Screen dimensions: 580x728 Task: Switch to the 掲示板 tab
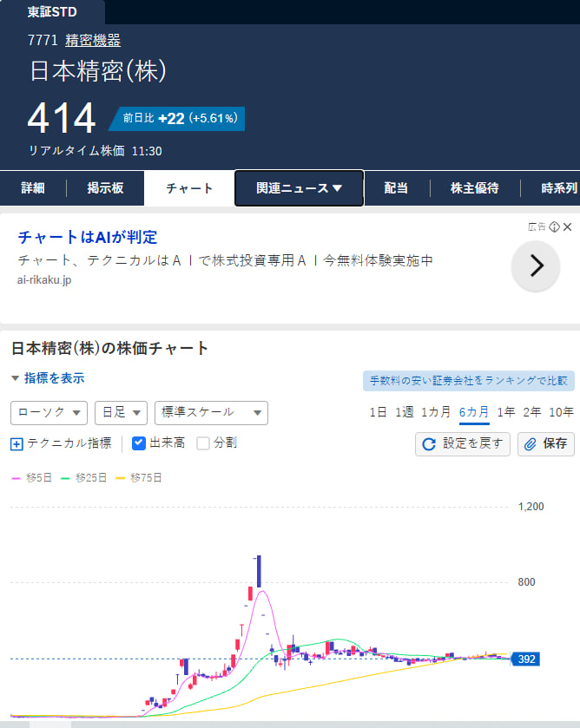(106, 188)
